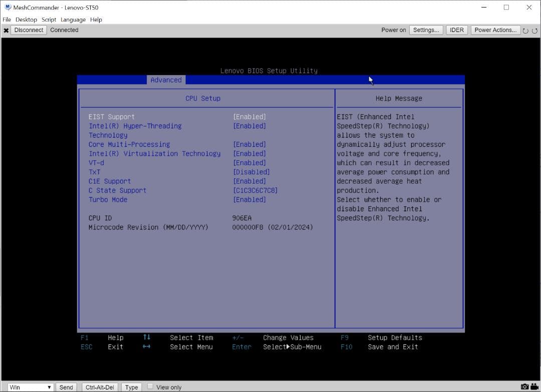Toggle Turbo Mode setting
Viewport: 541px width, 392px height.
click(249, 199)
